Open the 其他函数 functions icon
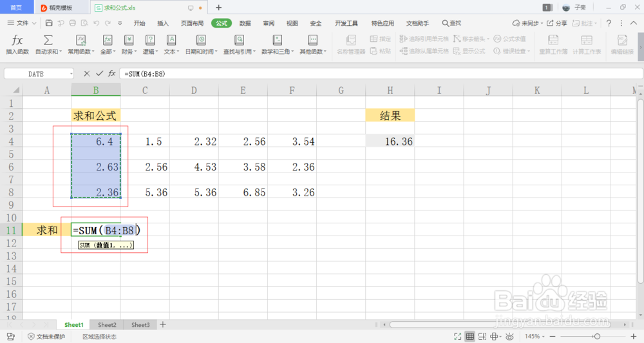This screenshot has width=644, height=343. (x=312, y=40)
